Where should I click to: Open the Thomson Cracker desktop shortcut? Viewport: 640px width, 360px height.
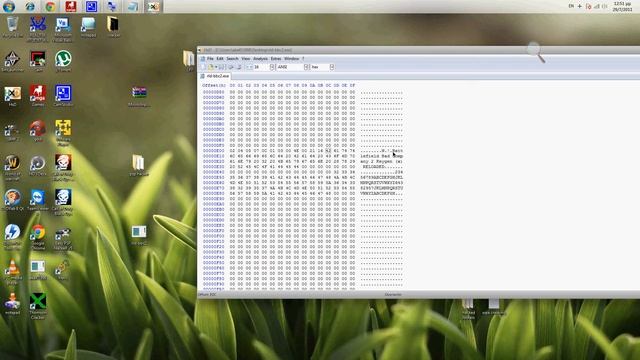pyautogui.click(x=38, y=306)
